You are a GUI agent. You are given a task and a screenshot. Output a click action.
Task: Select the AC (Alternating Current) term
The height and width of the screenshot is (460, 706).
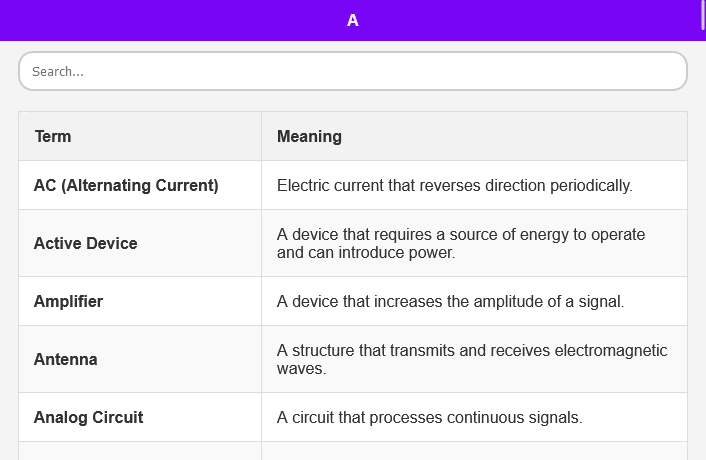tap(126, 185)
